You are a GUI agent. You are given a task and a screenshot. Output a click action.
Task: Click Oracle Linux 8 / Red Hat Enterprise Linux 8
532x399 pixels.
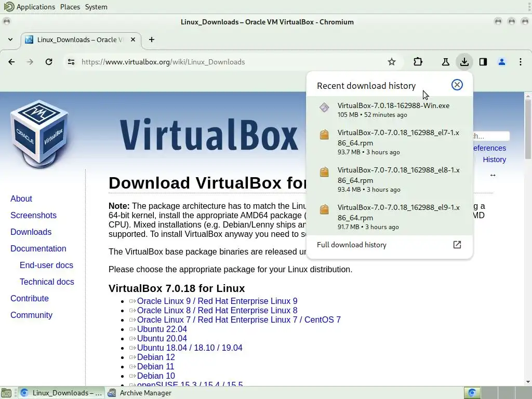[x=217, y=310]
